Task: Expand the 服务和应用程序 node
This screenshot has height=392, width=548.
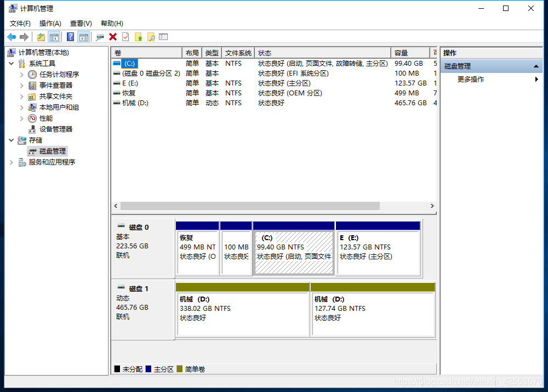Action: pyautogui.click(x=12, y=162)
